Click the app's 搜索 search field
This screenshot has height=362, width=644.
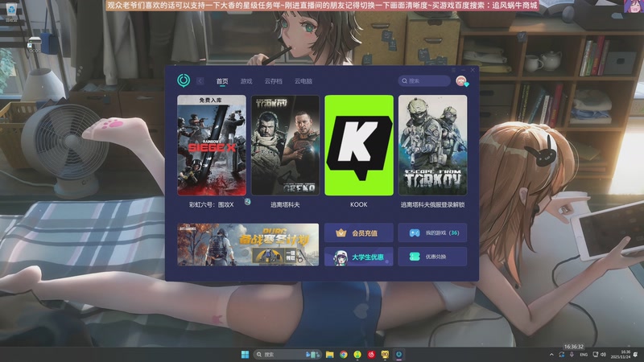click(424, 81)
